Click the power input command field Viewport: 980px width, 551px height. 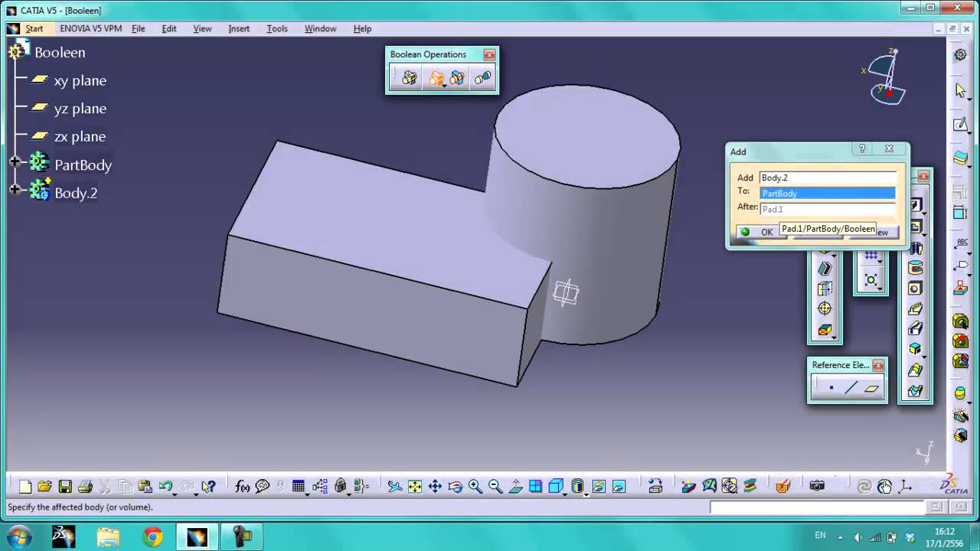(817, 507)
